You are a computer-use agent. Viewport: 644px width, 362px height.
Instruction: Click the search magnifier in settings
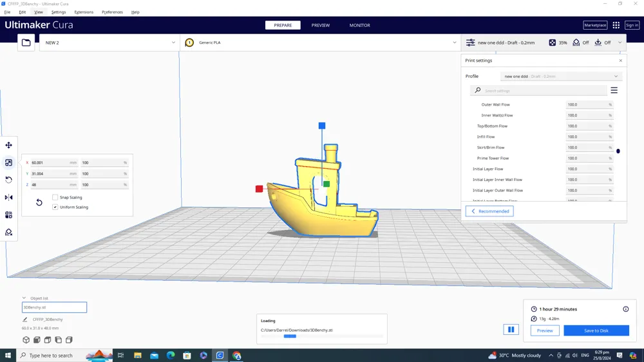478,90
